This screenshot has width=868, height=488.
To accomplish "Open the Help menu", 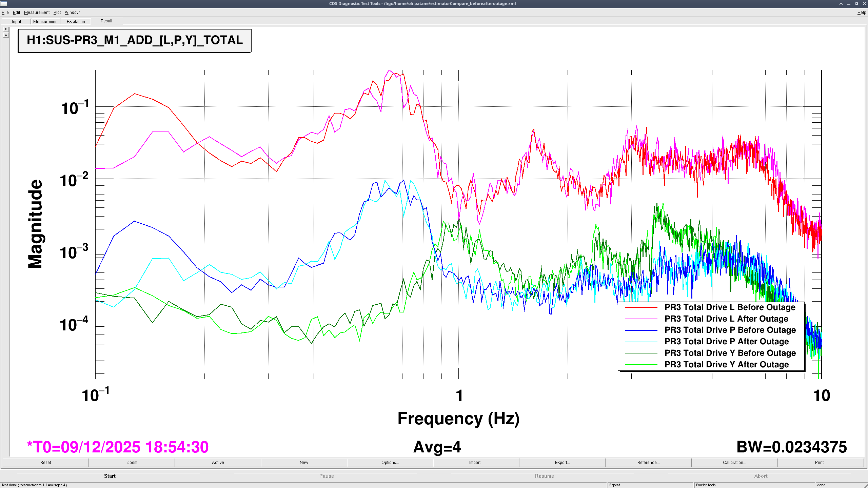I will point(861,13).
